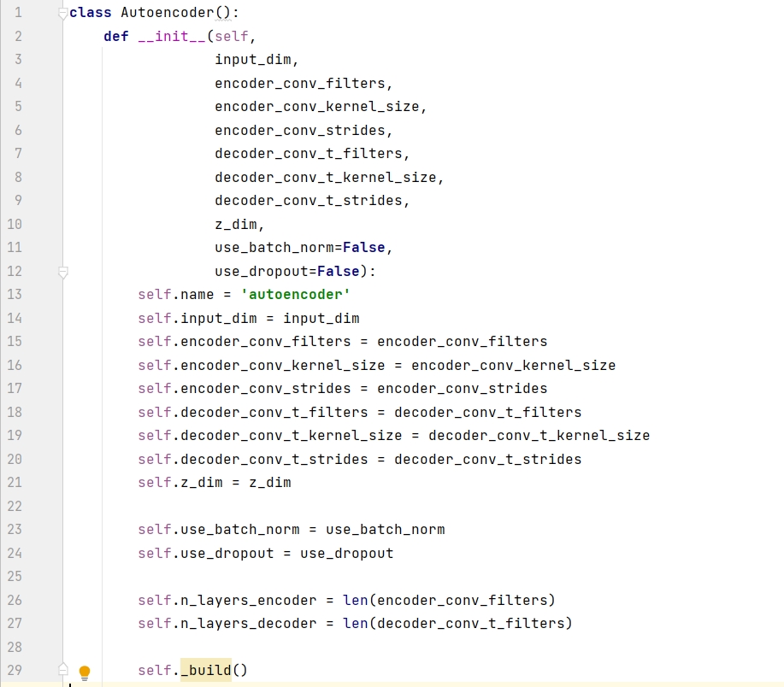784x687 pixels.
Task: Click the def keyword on line 2
Action: 116,36
